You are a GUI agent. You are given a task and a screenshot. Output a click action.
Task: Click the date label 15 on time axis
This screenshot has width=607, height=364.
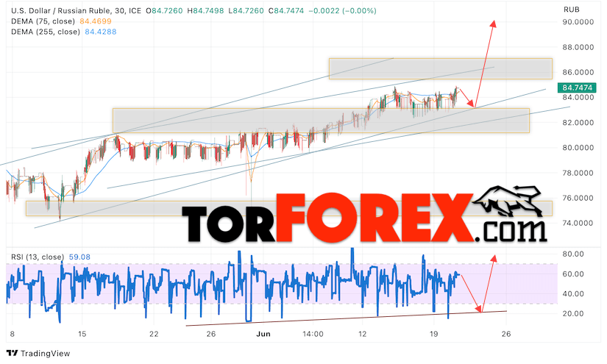pos(82,334)
